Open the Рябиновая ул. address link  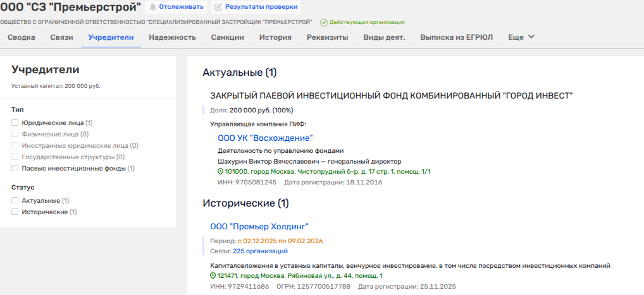(x=300, y=276)
